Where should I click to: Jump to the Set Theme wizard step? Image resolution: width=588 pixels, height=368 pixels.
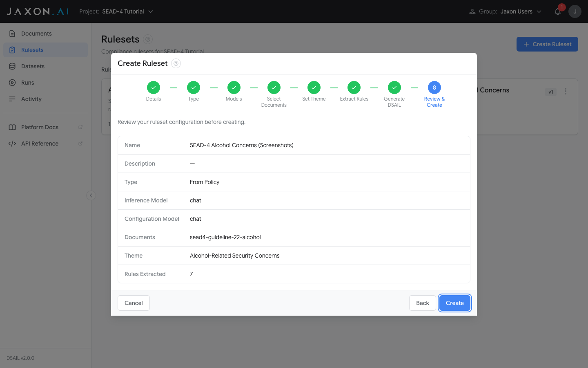pos(314,87)
